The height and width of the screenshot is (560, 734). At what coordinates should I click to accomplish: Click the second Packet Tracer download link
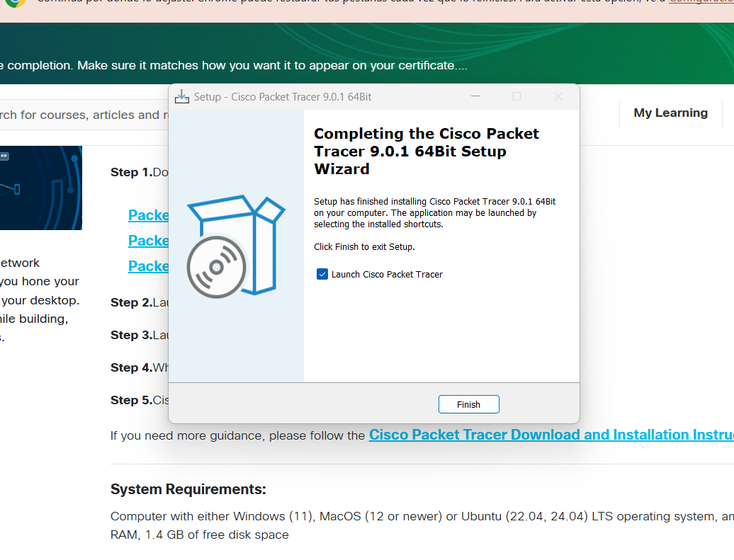coord(148,241)
